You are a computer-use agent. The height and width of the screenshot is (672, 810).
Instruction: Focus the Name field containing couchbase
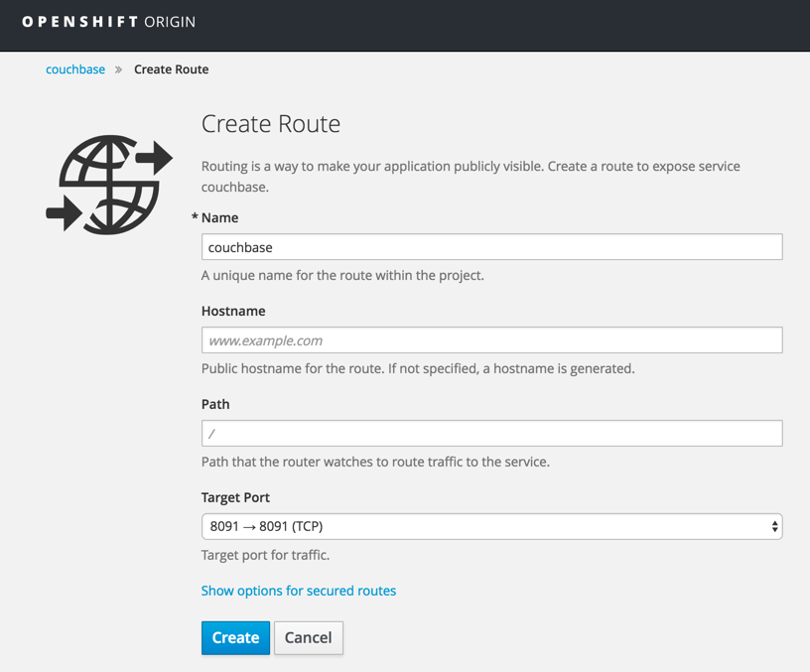(491, 246)
